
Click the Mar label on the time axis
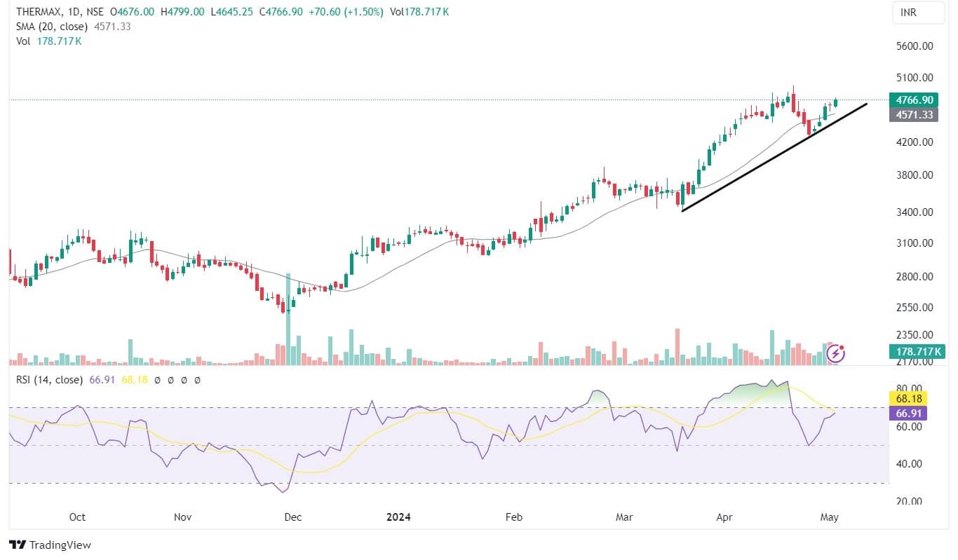[623, 517]
